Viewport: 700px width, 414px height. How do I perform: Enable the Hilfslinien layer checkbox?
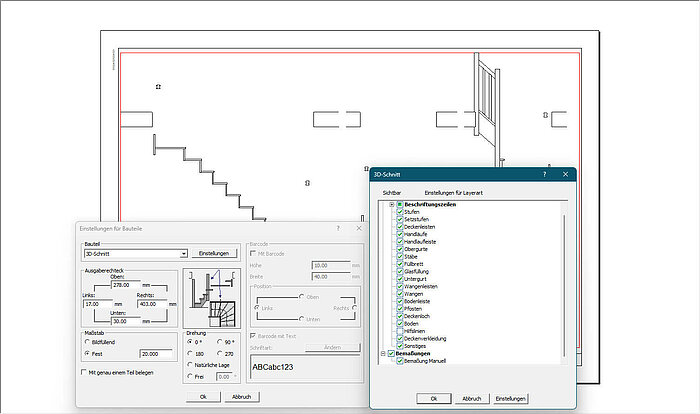pyautogui.click(x=400, y=331)
